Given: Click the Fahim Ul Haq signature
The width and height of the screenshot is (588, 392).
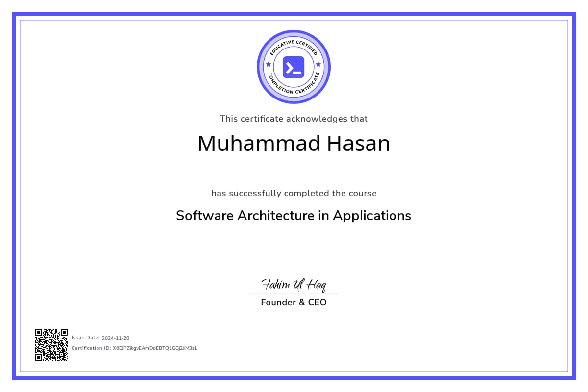Looking at the screenshot, I should click(294, 285).
